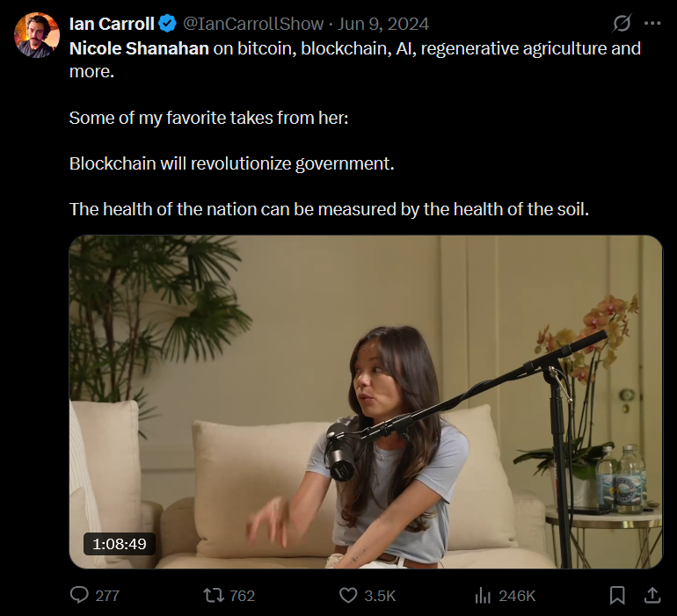Click the Jun 9, 2024 timestamp
This screenshot has height=616, width=677.
coord(389,24)
